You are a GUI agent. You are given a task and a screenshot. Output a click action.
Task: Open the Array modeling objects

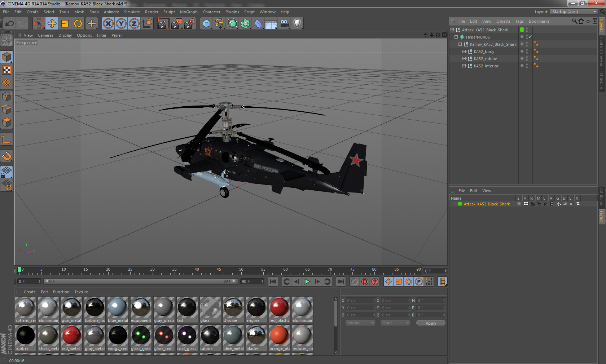click(x=245, y=24)
